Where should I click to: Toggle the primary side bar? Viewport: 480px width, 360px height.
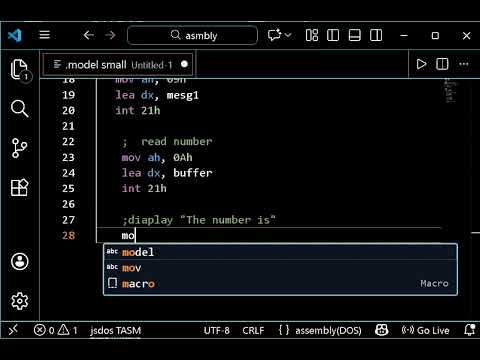tap(333, 35)
